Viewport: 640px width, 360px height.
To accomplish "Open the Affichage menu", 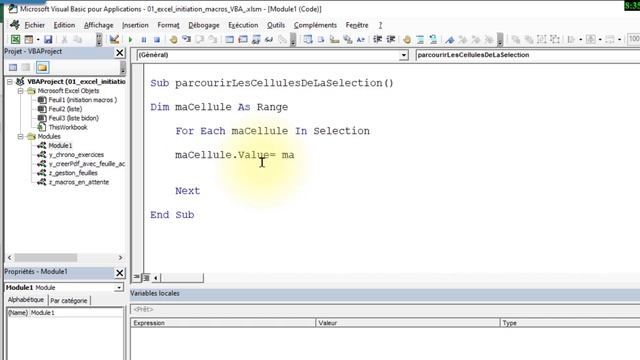I will pos(98,25).
